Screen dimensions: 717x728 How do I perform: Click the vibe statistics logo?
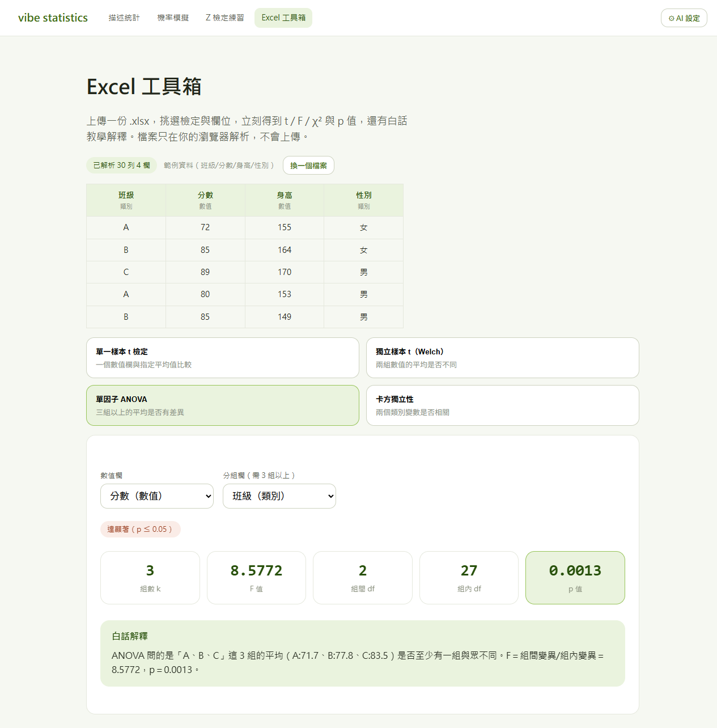(53, 18)
